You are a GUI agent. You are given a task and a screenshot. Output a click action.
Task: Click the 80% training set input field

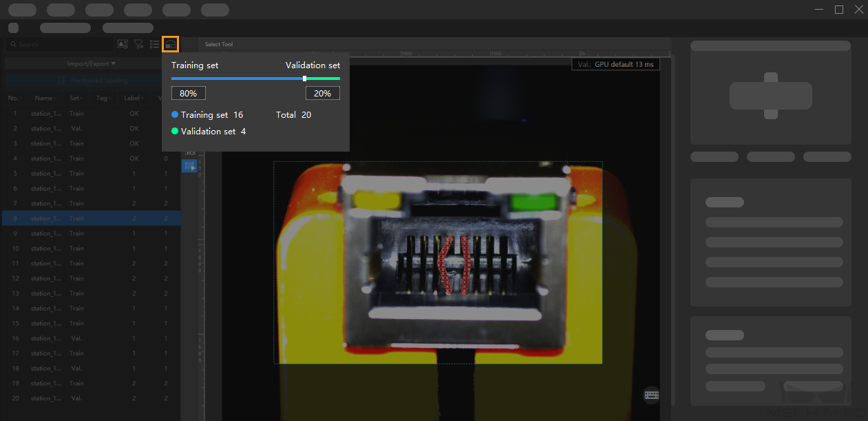click(x=189, y=93)
